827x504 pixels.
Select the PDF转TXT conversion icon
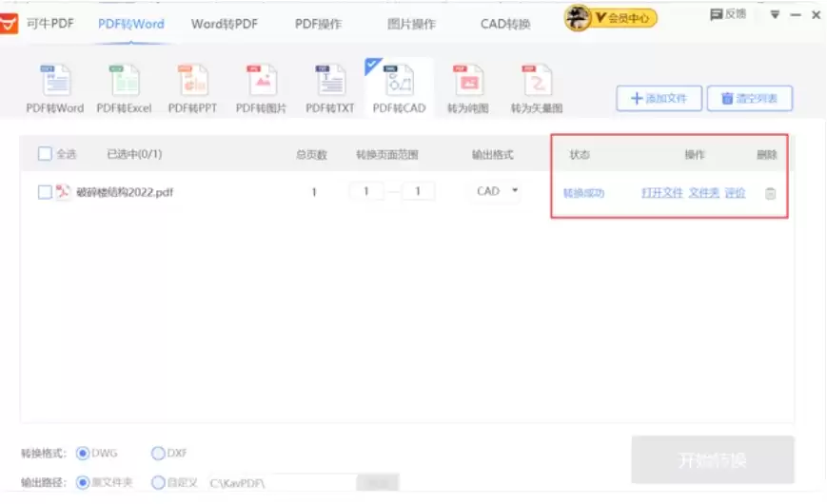(x=329, y=82)
